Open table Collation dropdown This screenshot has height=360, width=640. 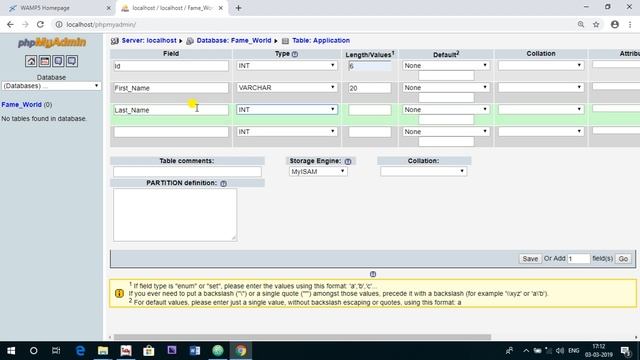pos(423,171)
